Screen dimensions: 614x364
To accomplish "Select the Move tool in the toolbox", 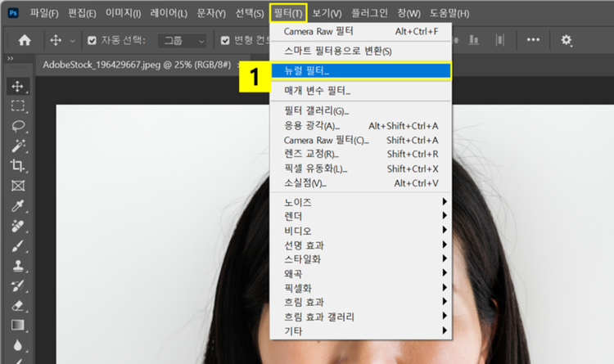I will [18, 87].
